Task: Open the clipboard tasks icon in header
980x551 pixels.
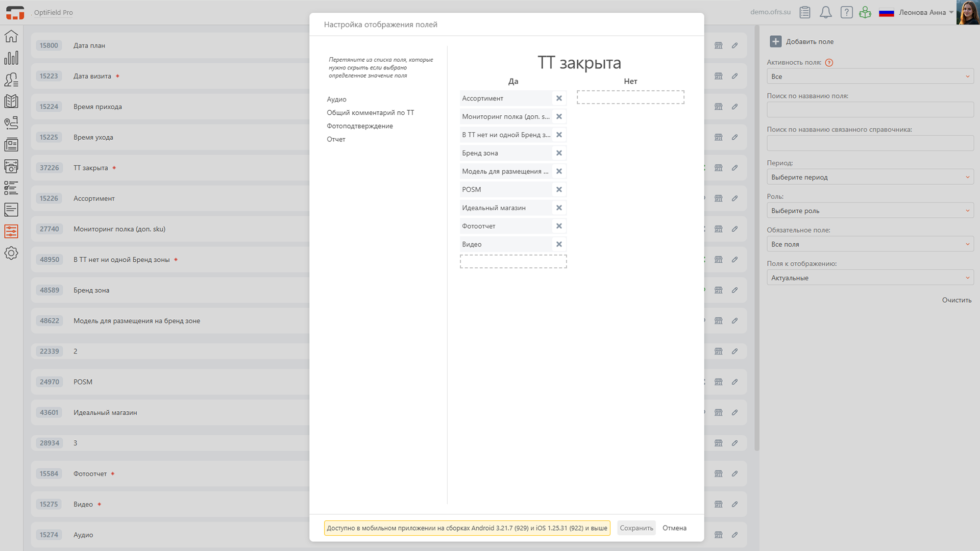Action: [805, 12]
